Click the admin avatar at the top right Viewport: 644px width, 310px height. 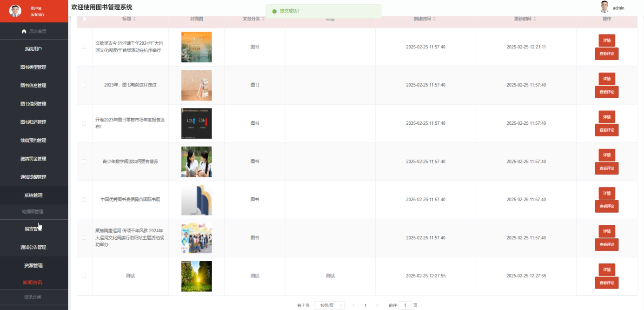pyautogui.click(x=604, y=7)
